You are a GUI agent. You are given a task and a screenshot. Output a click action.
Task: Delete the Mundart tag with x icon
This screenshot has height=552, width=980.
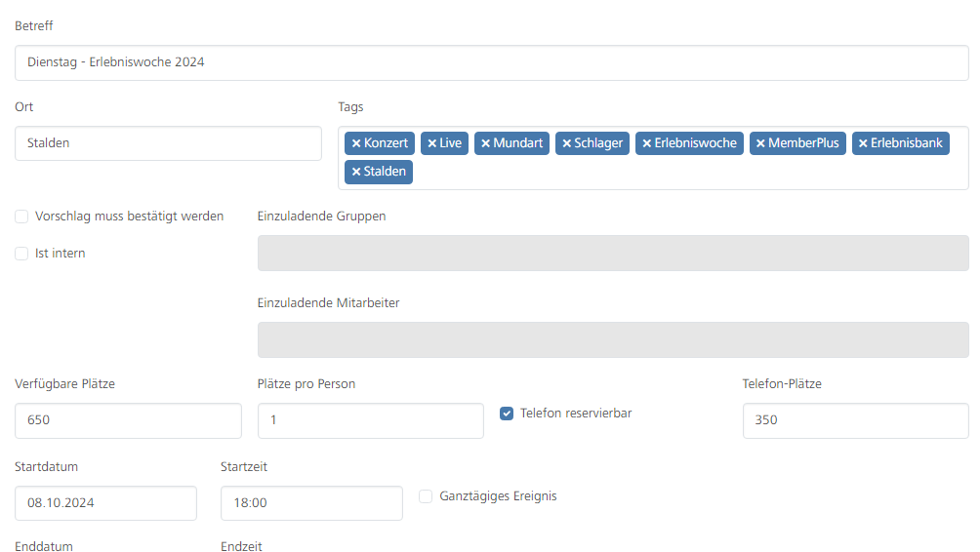pyautogui.click(x=485, y=143)
